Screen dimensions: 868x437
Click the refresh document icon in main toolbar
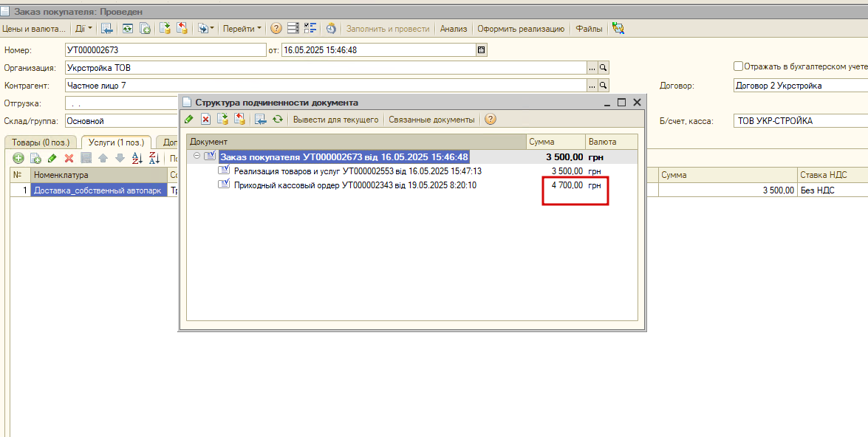pyautogui.click(x=127, y=28)
